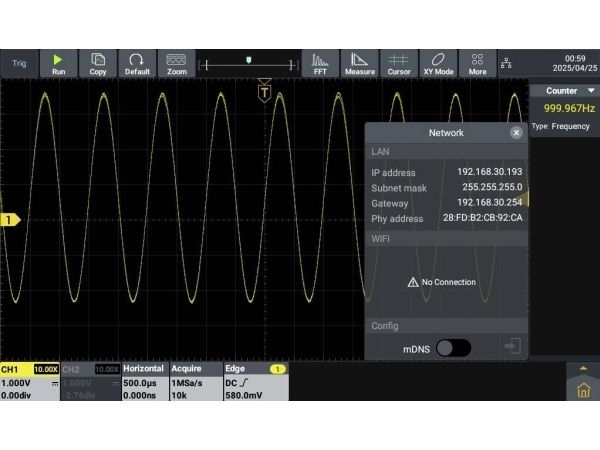Select the trigger source 1 badge
This screenshot has height=450, width=600.
click(278, 369)
